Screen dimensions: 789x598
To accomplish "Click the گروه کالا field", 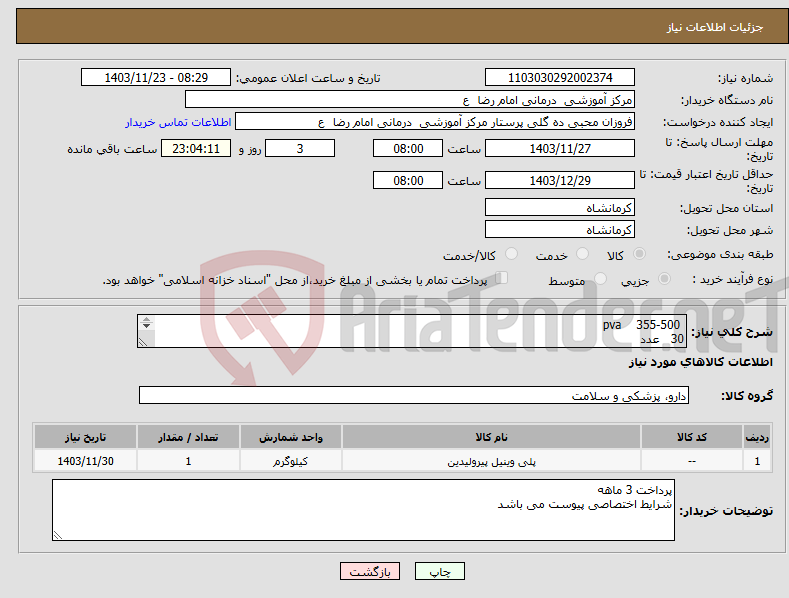I will pos(414,395).
